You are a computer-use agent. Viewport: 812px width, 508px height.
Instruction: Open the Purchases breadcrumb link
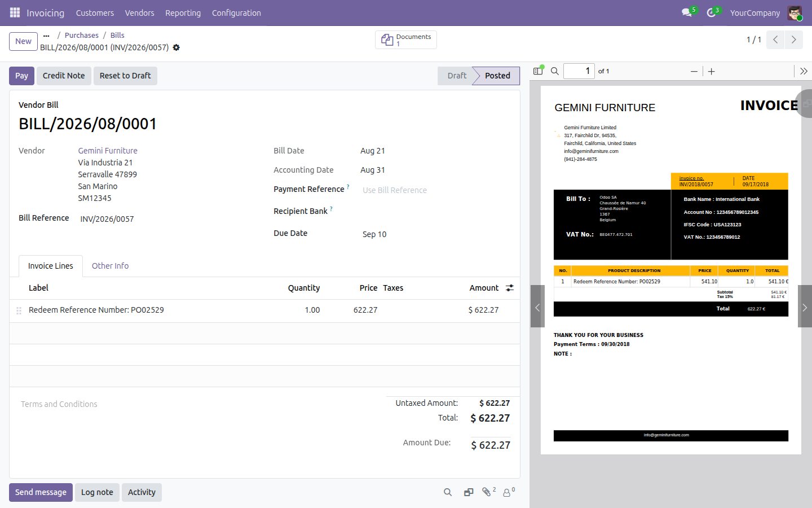click(82, 35)
